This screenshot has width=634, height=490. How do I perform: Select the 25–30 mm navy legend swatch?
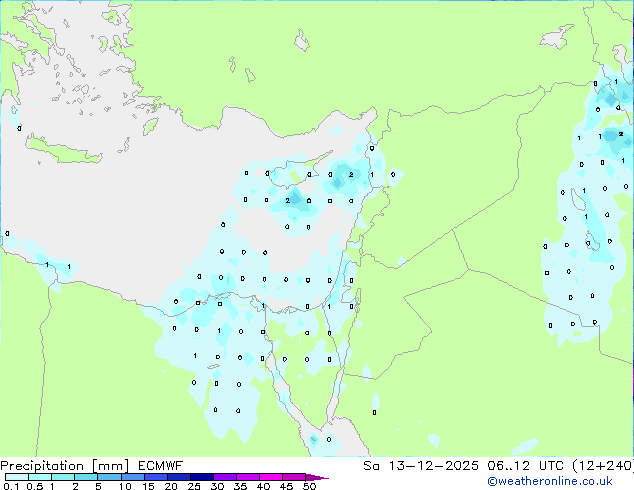[202, 477]
